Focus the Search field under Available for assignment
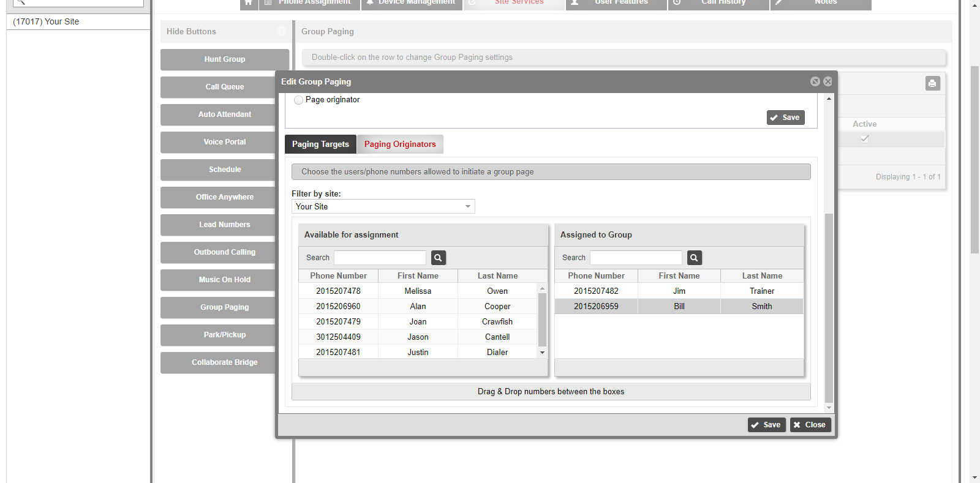The height and width of the screenshot is (483, 980). tap(380, 258)
